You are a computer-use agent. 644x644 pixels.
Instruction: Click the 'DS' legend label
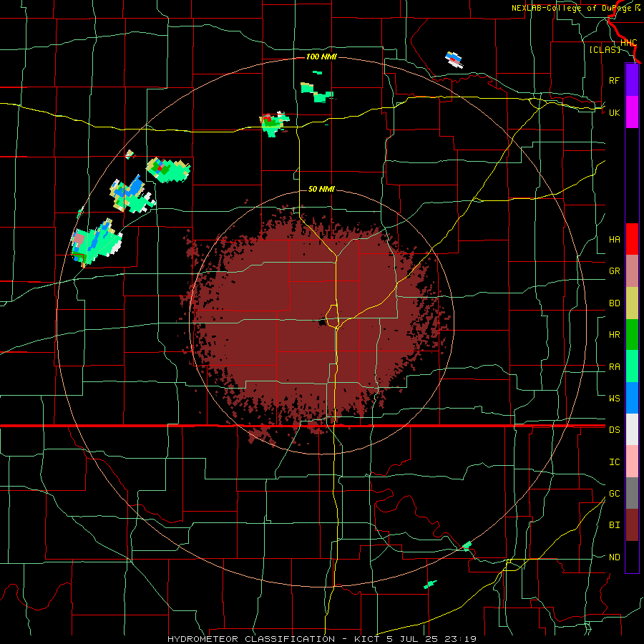click(x=614, y=430)
